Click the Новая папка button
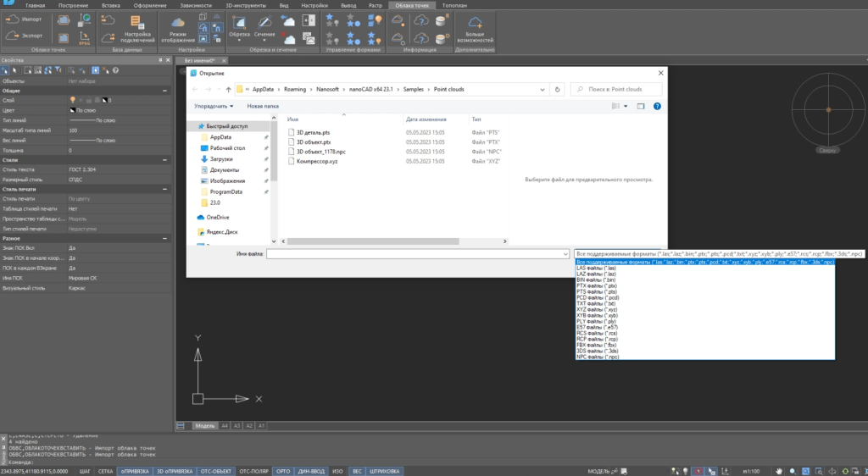 (263, 107)
